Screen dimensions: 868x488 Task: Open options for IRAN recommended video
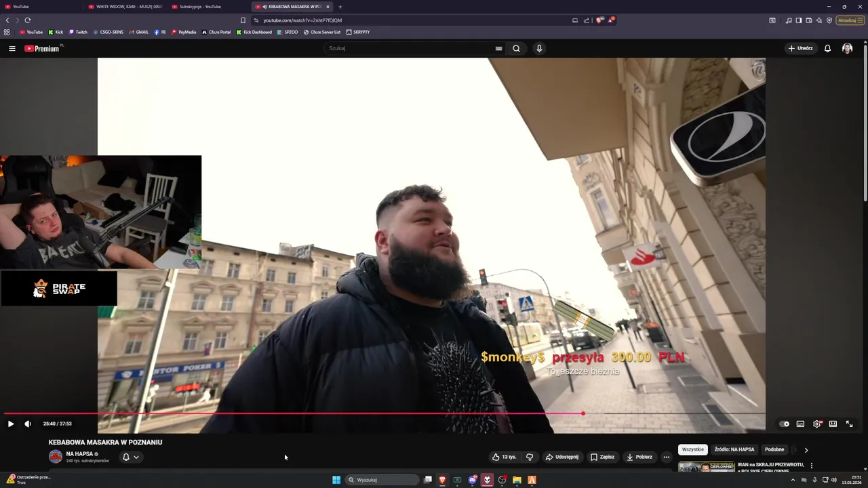812,466
